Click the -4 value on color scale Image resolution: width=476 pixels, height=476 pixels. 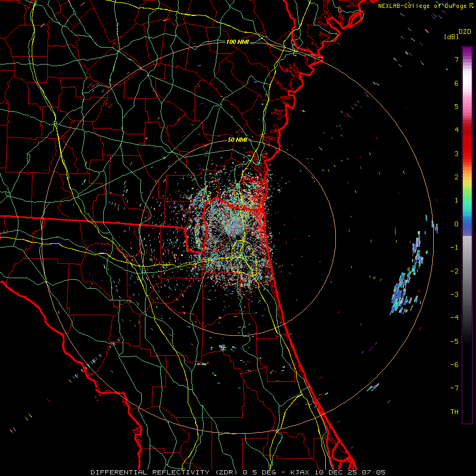[454, 318]
